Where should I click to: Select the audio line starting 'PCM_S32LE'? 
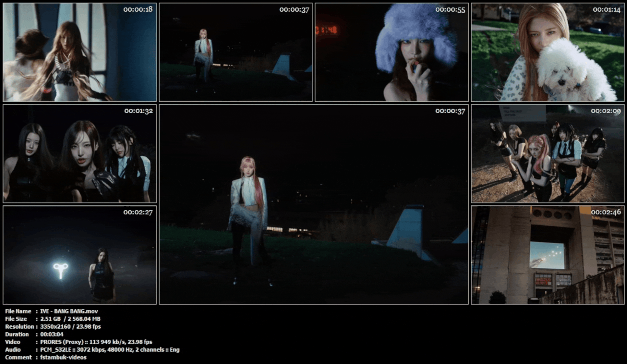click(110, 350)
